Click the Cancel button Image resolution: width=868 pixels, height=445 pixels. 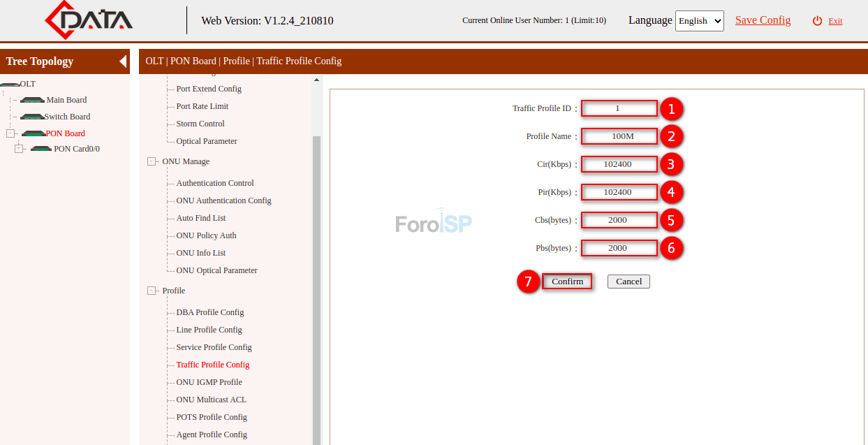point(628,281)
